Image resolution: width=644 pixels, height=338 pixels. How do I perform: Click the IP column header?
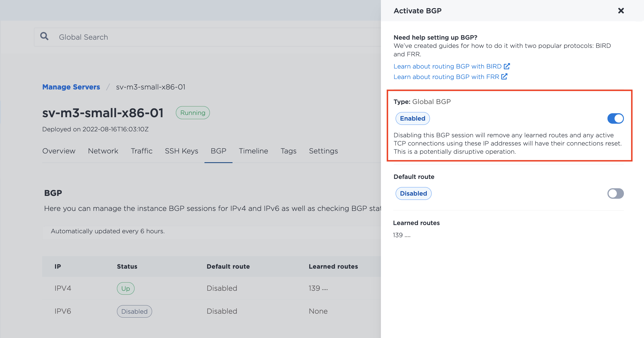click(x=58, y=266)
